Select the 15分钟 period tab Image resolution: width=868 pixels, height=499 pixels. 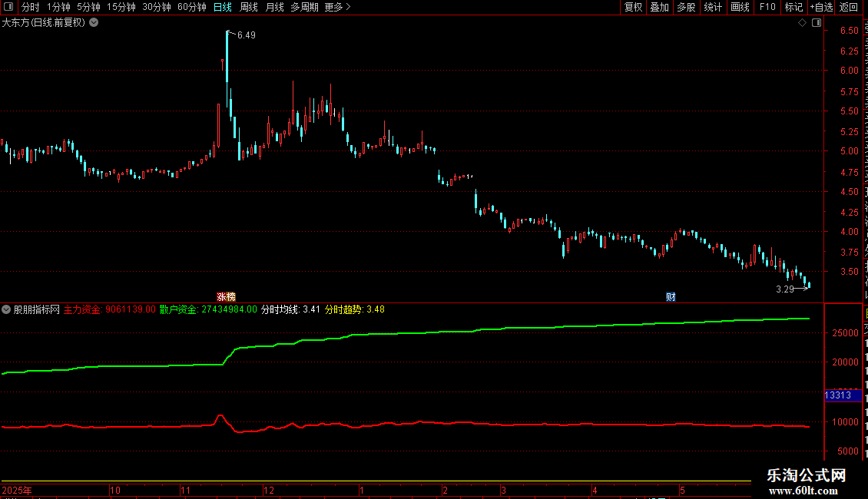[121, 7]
